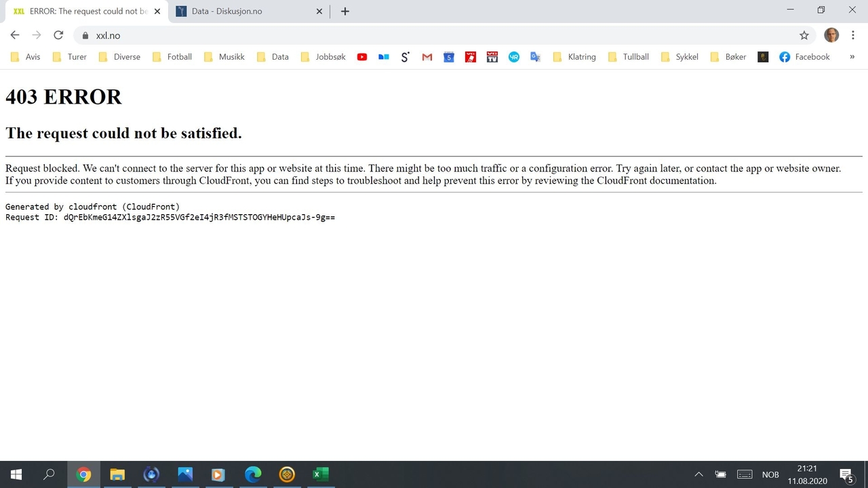Expand the Fotball bookmark folder
The image size is (868, 488).
click(172, 57)
